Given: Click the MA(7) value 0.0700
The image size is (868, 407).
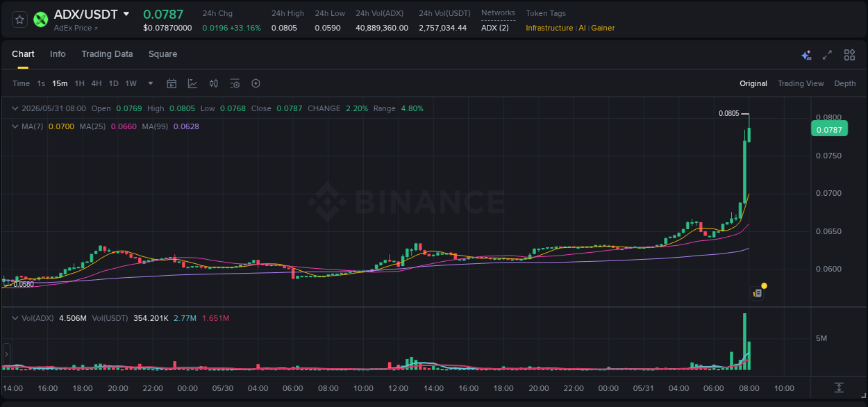Looking at the screenshot, I should pos(61,126).
